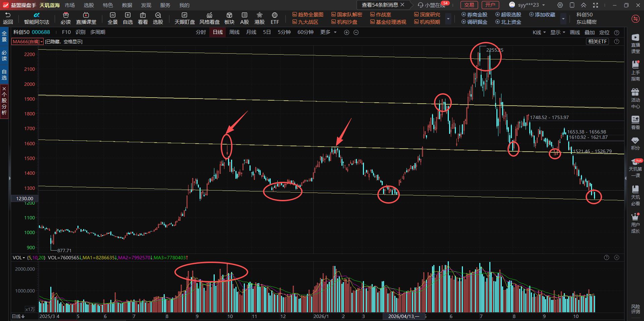Open the 数据 data menu
The height and width of the screenshot is (321, 644).
click(x=127, y=5)
